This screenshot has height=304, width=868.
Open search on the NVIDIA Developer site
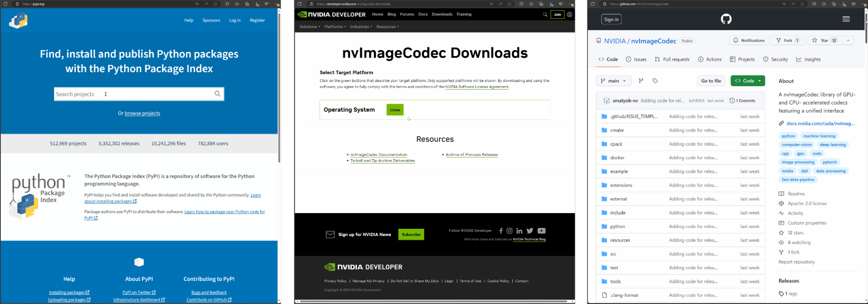[x=545, y=14]
